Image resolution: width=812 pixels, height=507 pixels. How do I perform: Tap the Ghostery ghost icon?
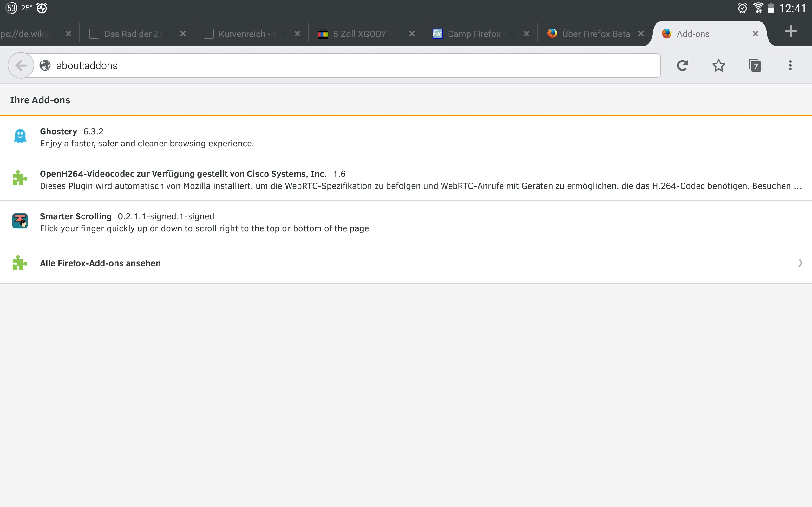pyautogui.click(x=20, y=137)
